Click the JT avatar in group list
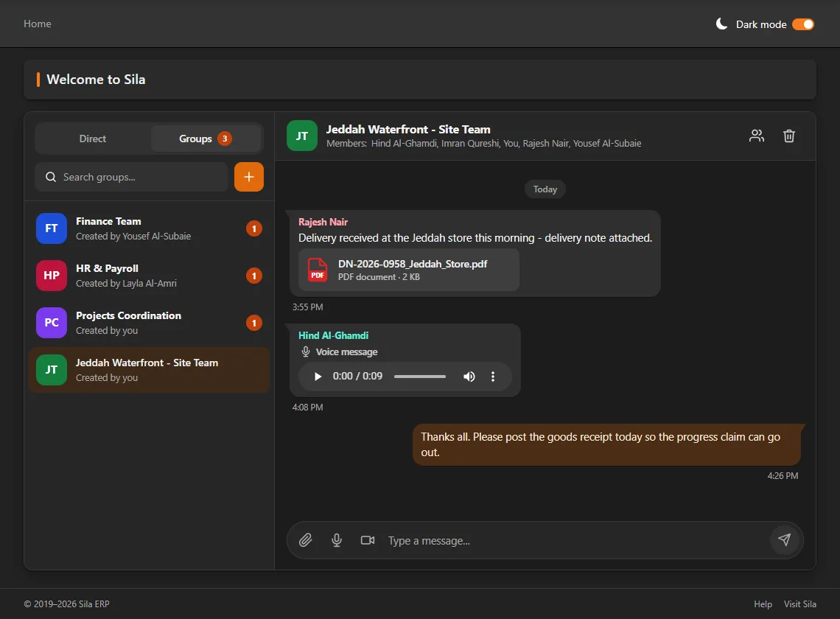Viewport: 840px width, 619px height. (52, 370)
